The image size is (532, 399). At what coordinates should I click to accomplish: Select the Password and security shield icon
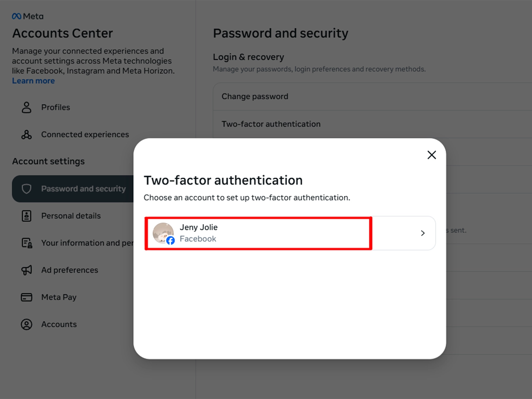click(27, 189)
